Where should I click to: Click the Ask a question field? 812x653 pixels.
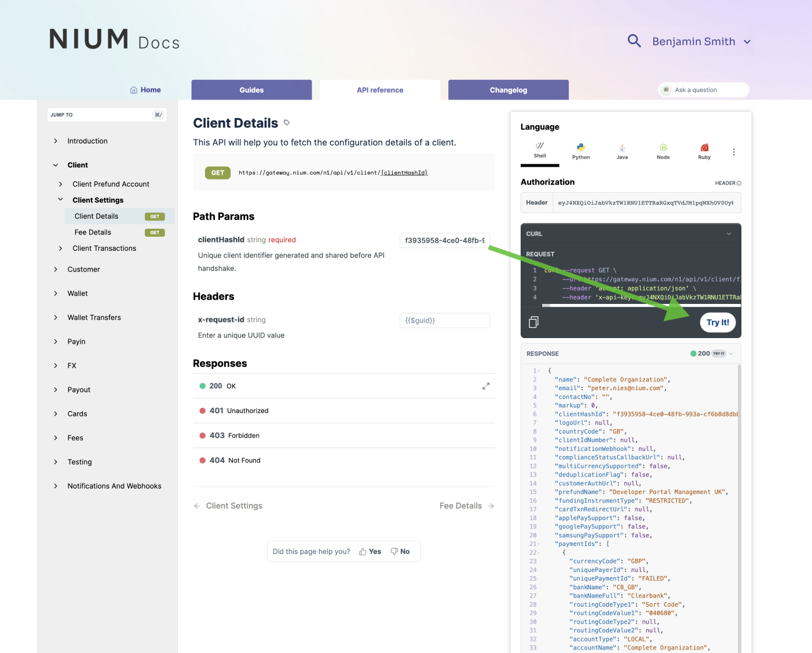click(704, 90)
